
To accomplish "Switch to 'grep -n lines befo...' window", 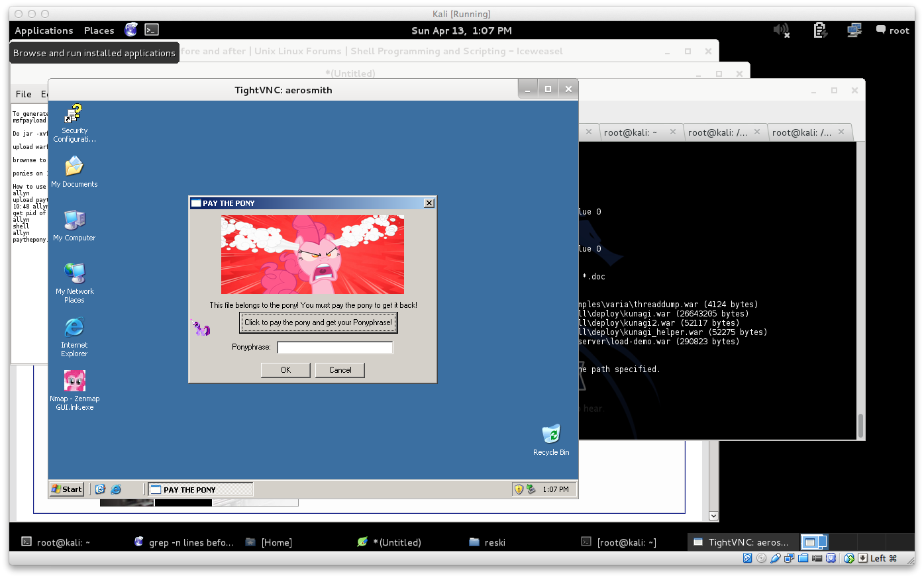I will click(183, 542).
